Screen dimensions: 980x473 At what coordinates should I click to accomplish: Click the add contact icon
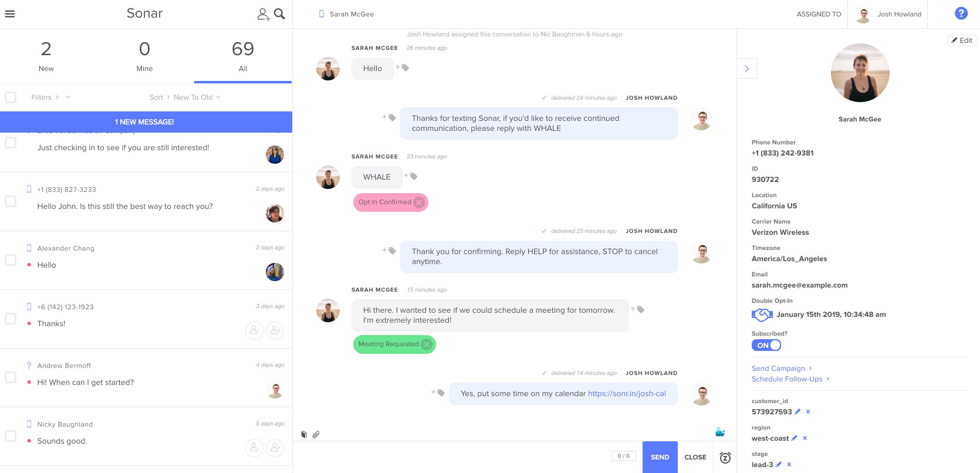tap(263, 14)
